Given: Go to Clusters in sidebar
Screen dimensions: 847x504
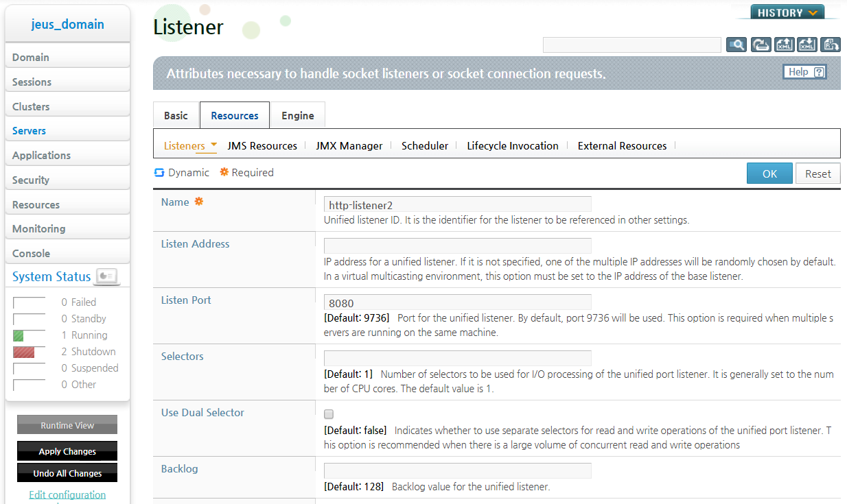Looking at the screenshot, I should tap(67, 106).
